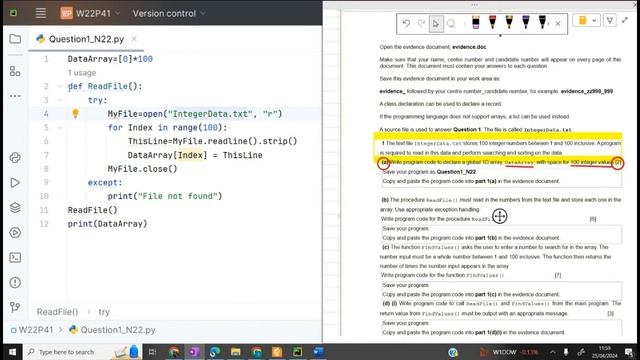This screenshot has width=640, height=360.
Task: Click Question1_N22.py in the navigation bar
Action: pos(112,330)
